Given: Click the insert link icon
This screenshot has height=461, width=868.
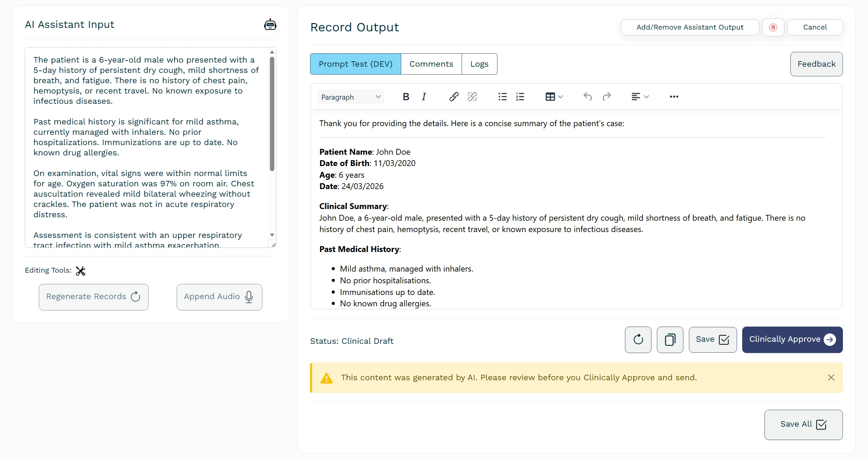Looking at the screenshot, I should (454, 97).
